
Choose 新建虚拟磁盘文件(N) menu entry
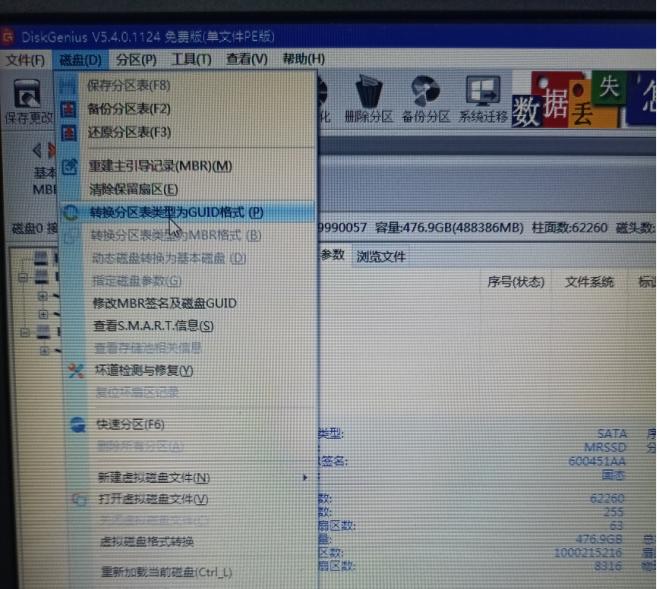[x=153, y=478]
